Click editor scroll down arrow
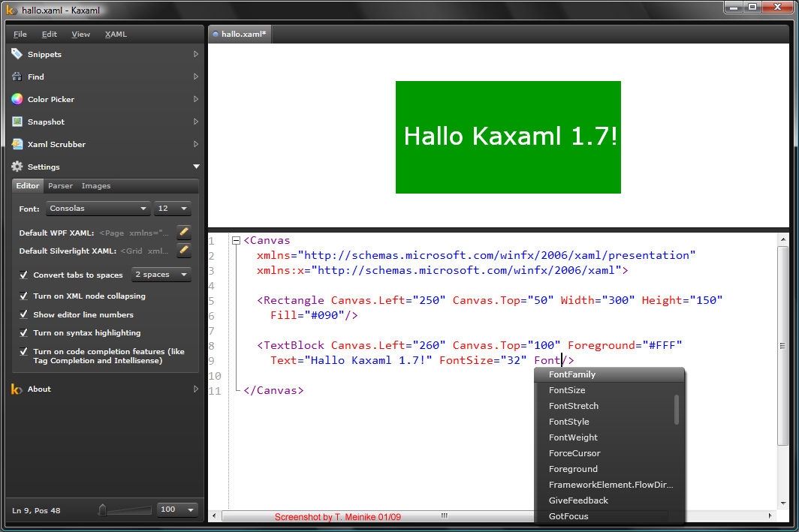 point(783,503)
